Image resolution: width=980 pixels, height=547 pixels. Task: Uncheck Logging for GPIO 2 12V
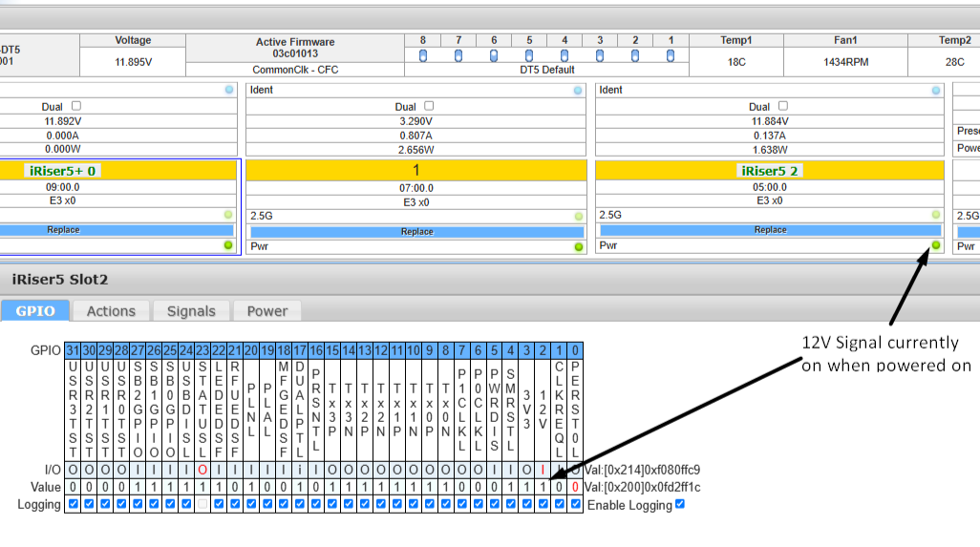[543, 504]
